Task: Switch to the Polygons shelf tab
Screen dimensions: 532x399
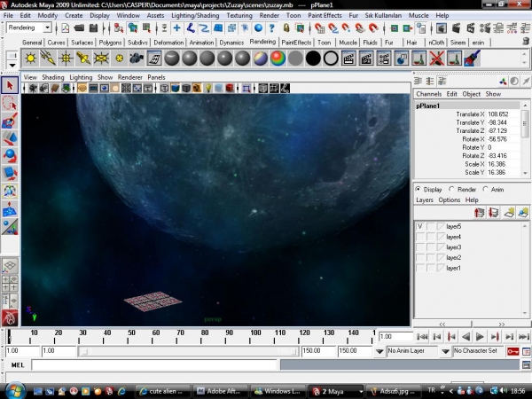Action: [110, 43]
